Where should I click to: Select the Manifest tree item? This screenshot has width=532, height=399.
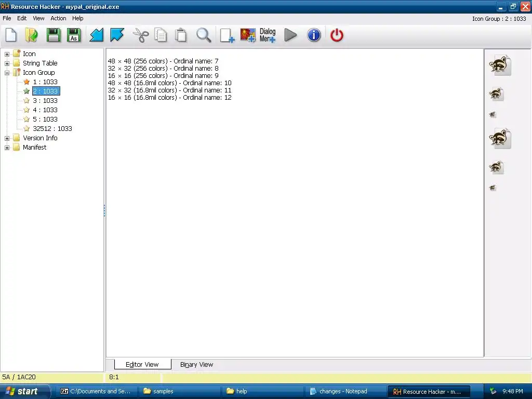[35, 147]
